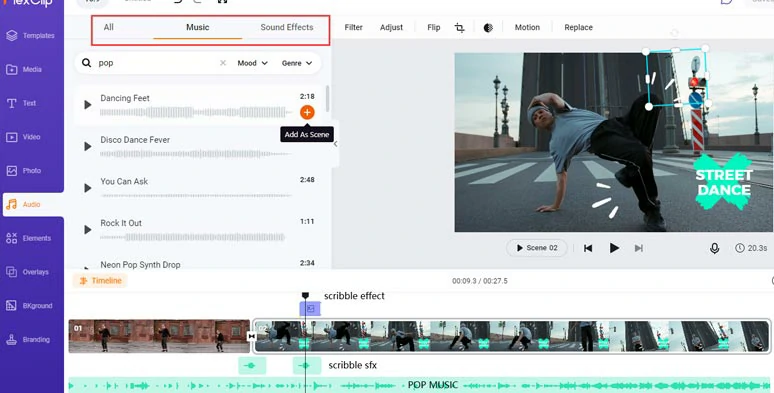The image size is (774, 393).
Task: Click the microphone voiceover icon
Action: (714, 248)
